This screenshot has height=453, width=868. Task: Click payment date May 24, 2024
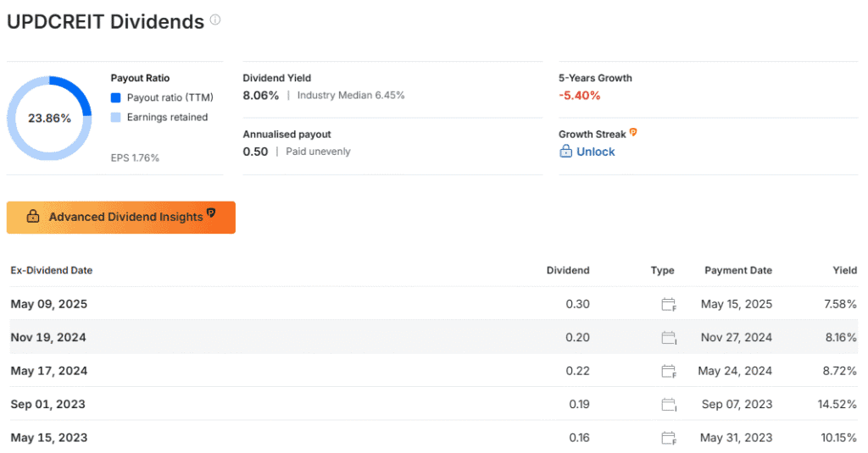[735, 371]
